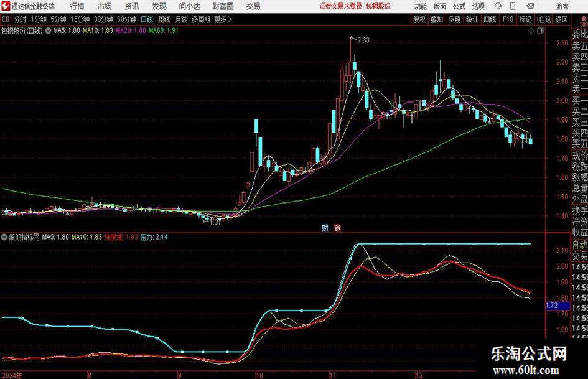Select the 日线 daily period tab
Viewport: 588px width, 379px height.
coord(147,19)
